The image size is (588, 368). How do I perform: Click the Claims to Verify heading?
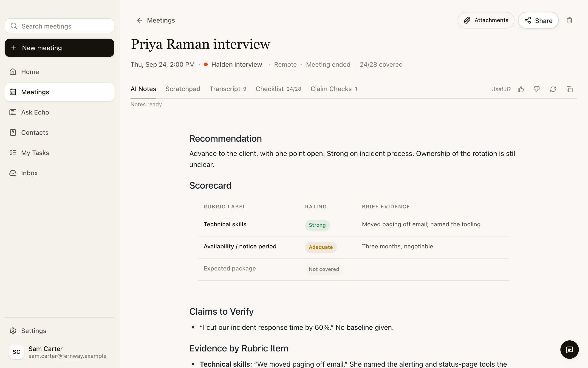click(221, 311)
